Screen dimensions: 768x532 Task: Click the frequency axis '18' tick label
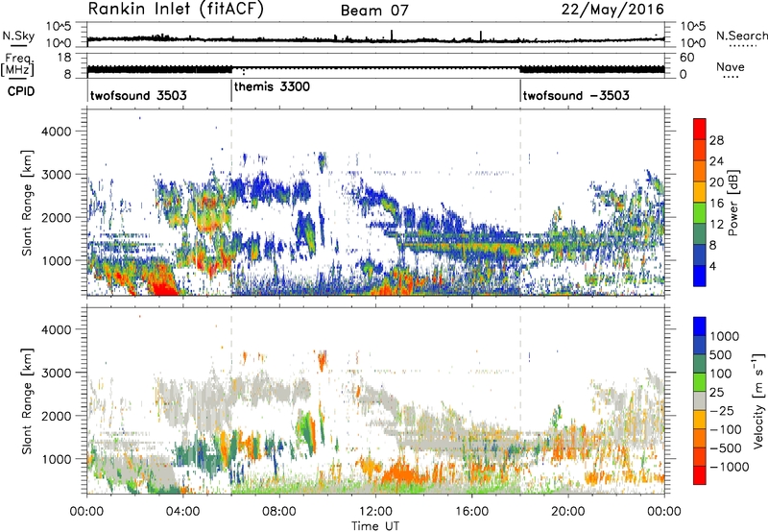[64, 58]
